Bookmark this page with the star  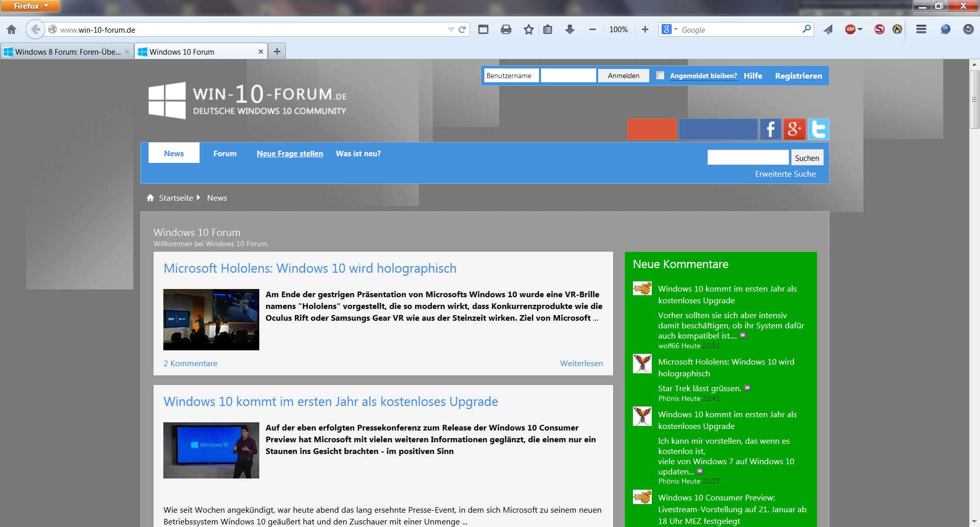(x=528, y=30)
